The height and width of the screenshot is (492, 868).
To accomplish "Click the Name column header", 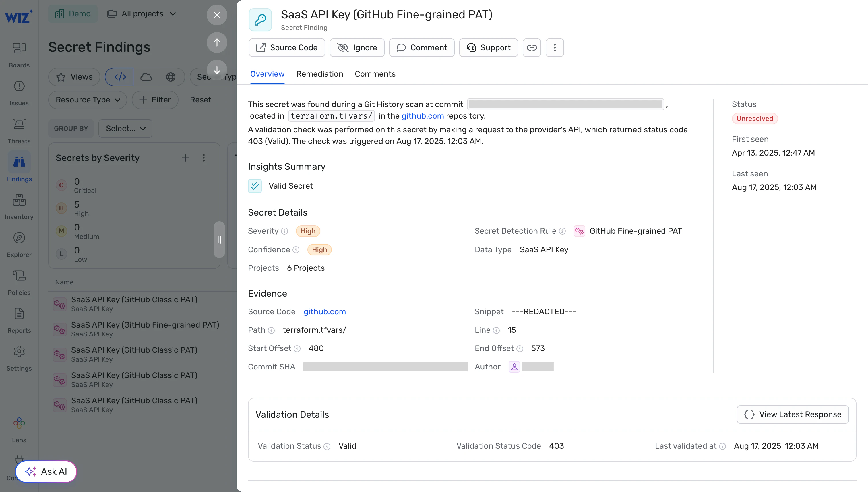I will tap(64, 282).
